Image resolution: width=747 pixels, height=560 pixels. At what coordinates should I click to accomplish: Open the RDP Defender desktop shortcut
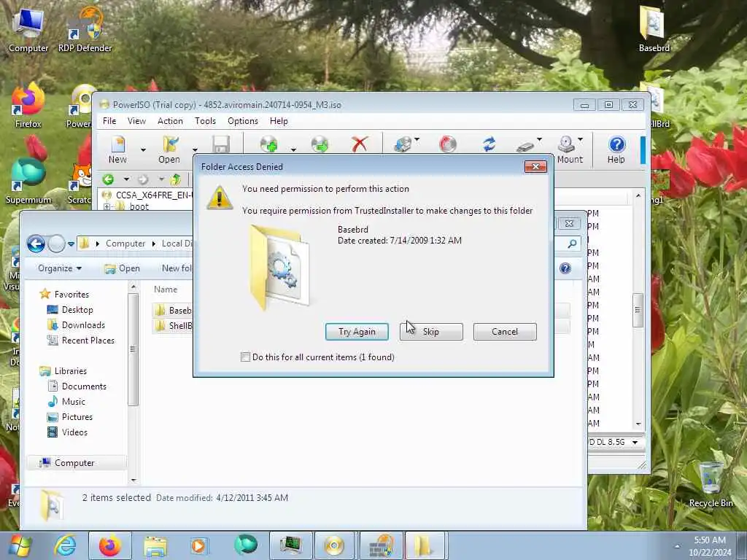(x=85, y=29)
